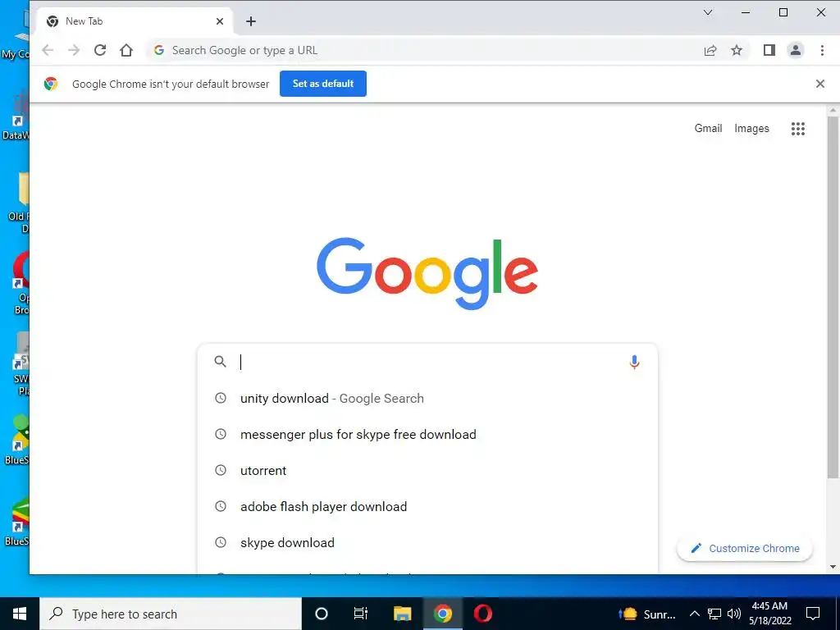840x630 pixels.
Task: Toggle the side panel icon
Action: [769, 50]
